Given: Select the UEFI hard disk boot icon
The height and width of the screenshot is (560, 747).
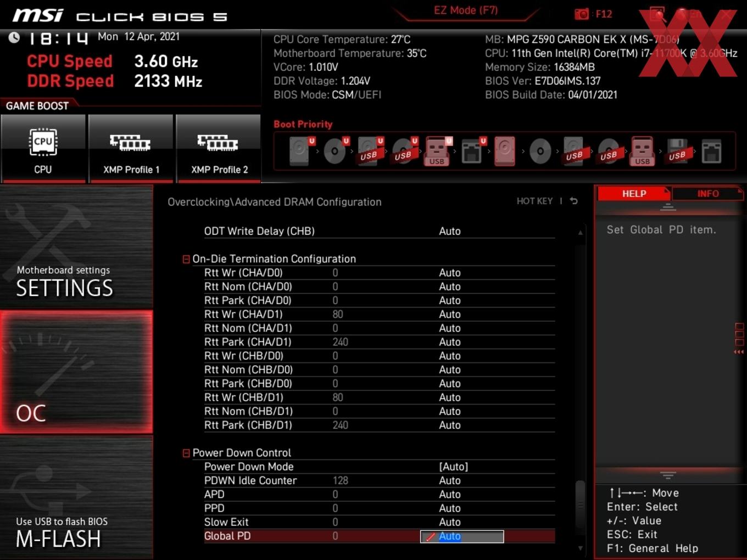Looking at the screenshot, I should pos(301,151).
